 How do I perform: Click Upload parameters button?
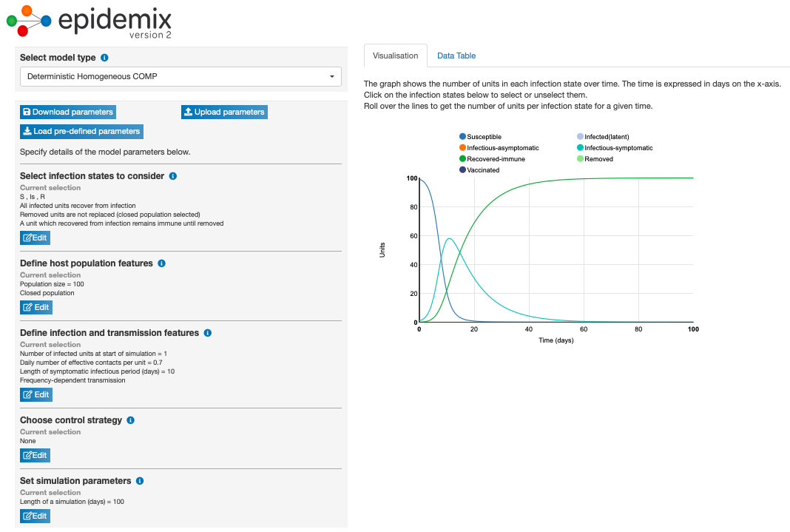224,112
